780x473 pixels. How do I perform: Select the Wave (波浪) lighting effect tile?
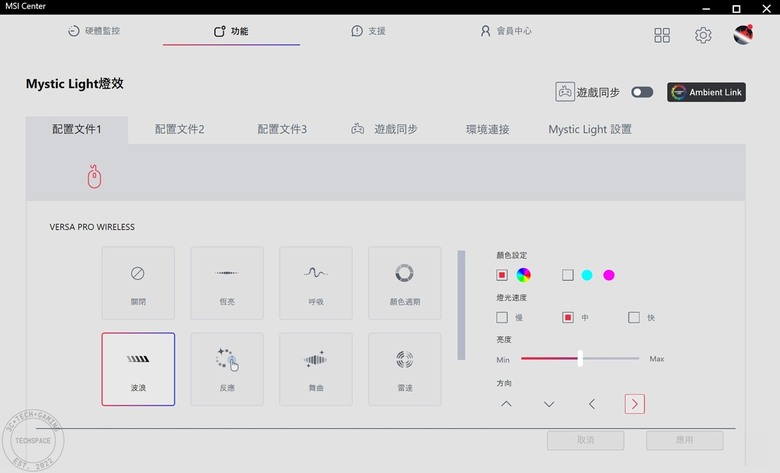point(138,369)
